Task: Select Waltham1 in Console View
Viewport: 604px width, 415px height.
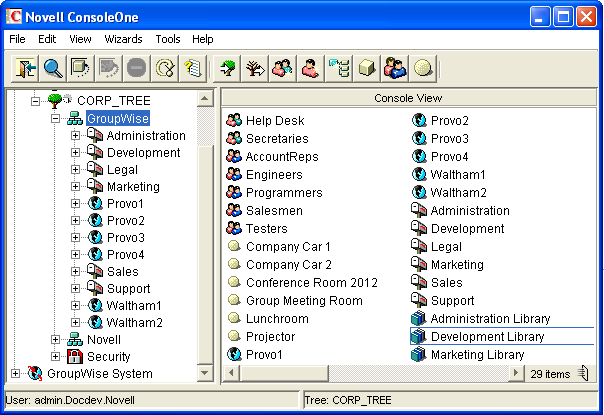Action: (x=458, y=174)
